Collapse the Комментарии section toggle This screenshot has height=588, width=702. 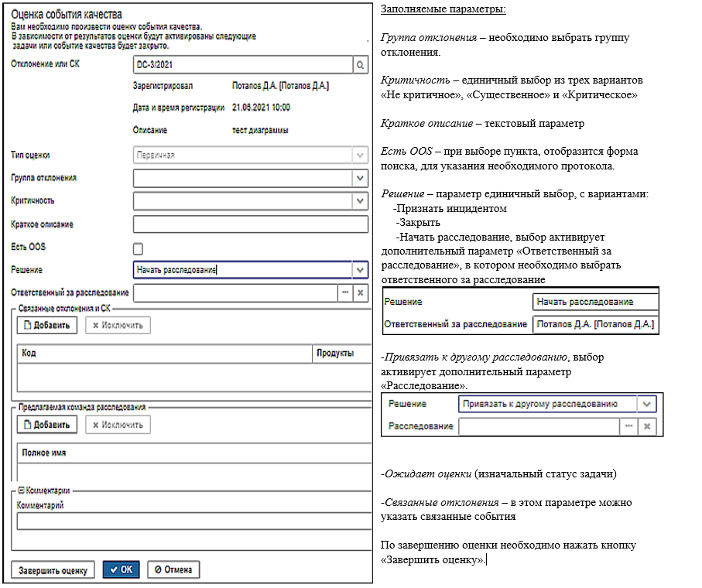(x=21, y=491)
